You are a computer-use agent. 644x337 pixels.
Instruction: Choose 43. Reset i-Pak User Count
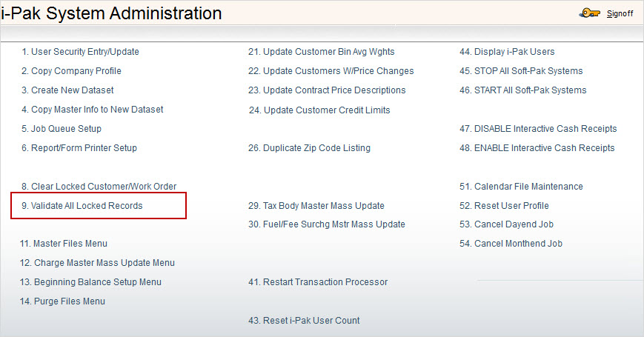point(304,321)
